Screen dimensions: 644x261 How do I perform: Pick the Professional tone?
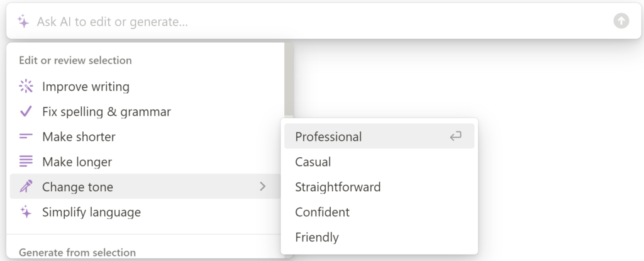[x=379, y=136]
